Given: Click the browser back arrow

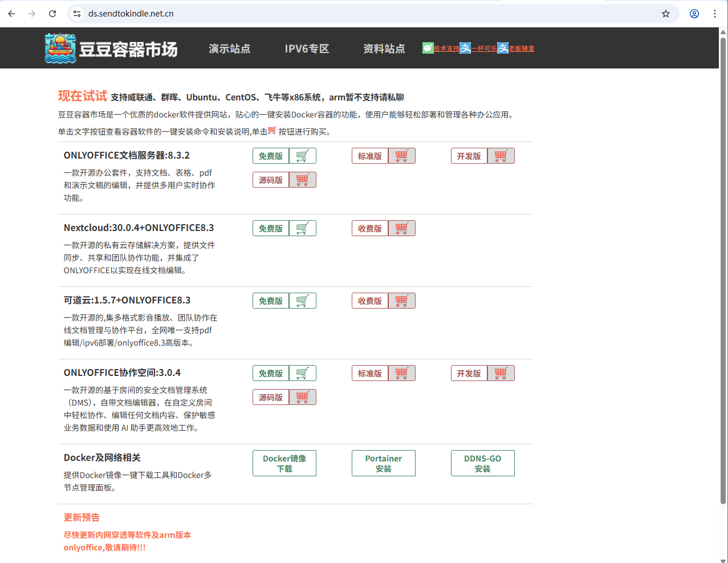Looking at the screenshot, I should point(11,14).
